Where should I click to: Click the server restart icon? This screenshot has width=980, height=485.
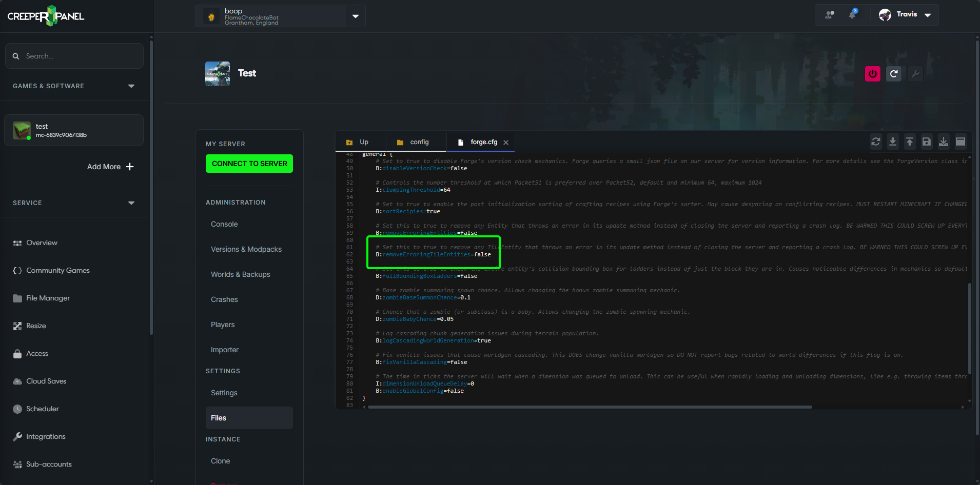click(x=893, y=74)
